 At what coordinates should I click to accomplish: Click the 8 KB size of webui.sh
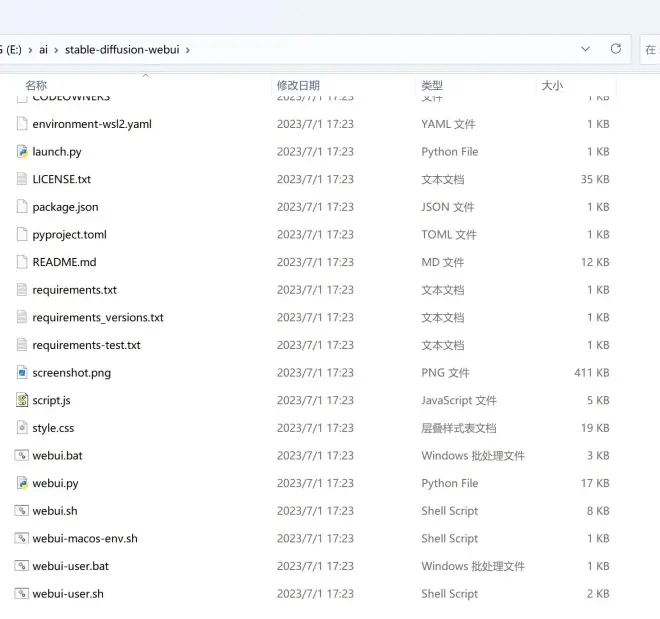click(x=598, y=510)
